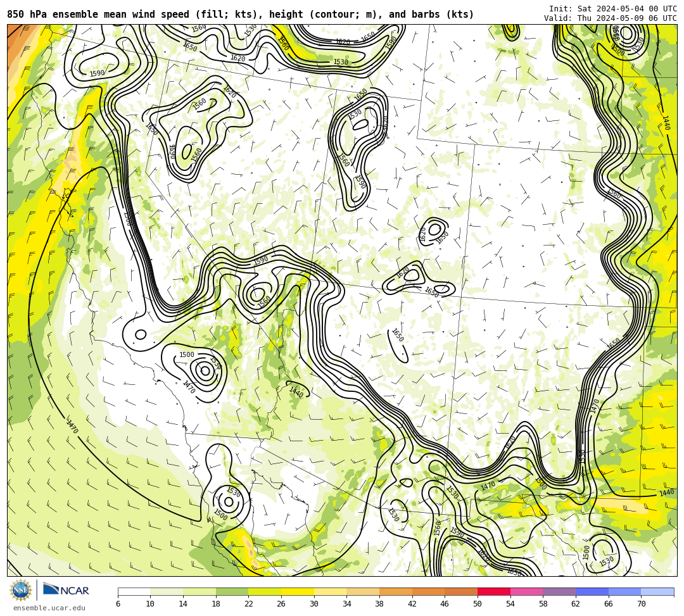
Task: Click the colorbar tick label 18
Action: click(x=216, y=604)
